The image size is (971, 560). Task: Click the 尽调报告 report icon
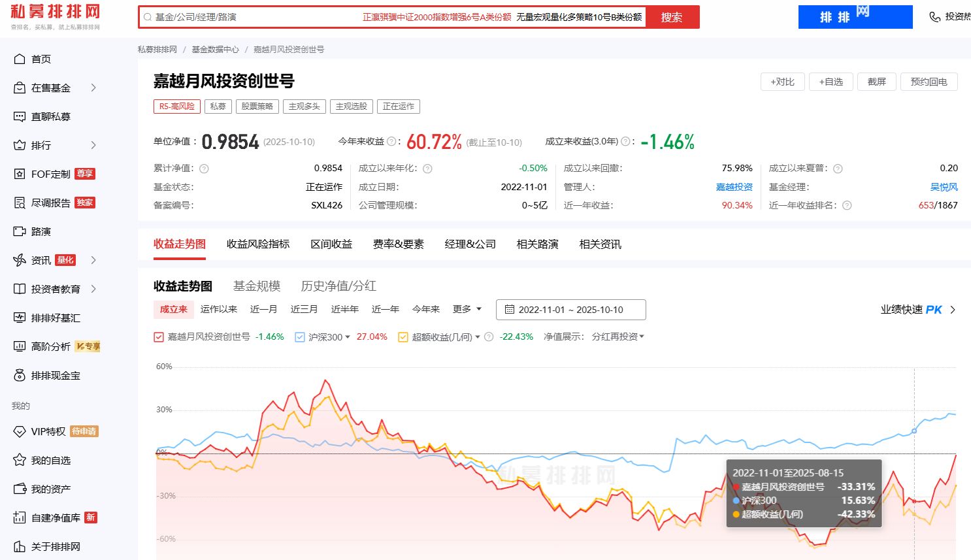point(20,203)
